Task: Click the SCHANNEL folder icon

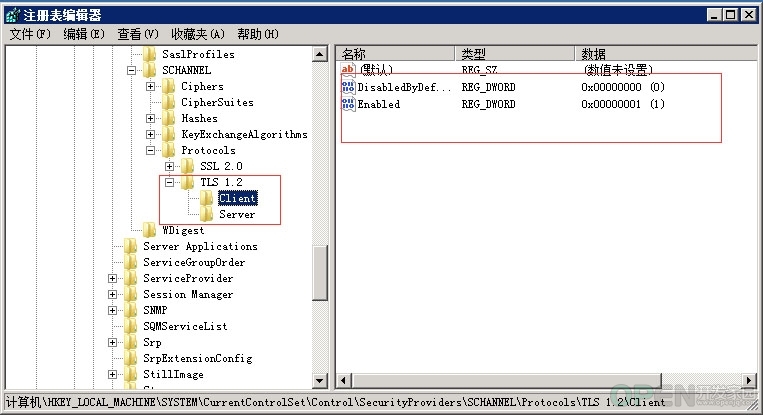Action: point(150,70)
